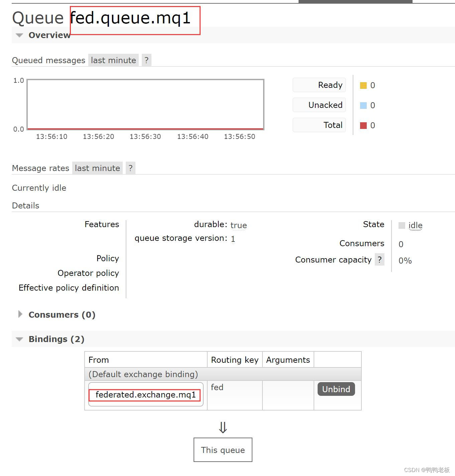Open federated.exchange.mq1 exchange link
Viewport: 455px width, 476px height.
click(x=146, y=394)
